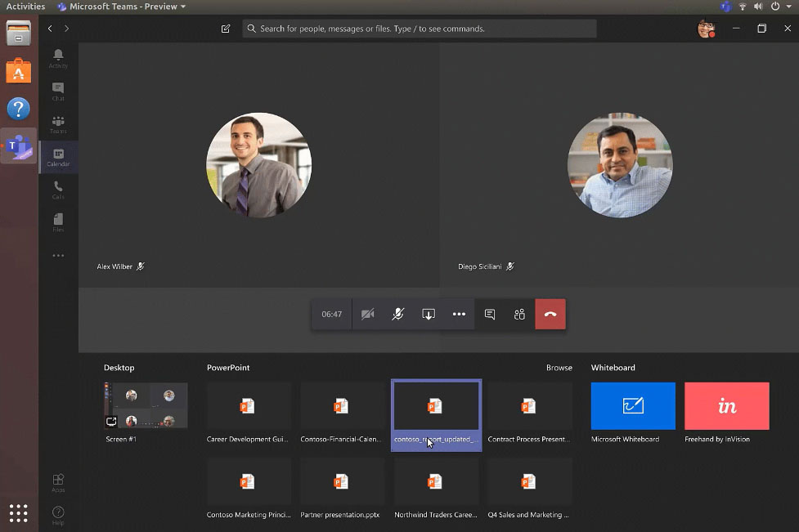Open Microsoft Teams - Preview app menu
Viewport: 799px width, 532px height.
[122, 7]
